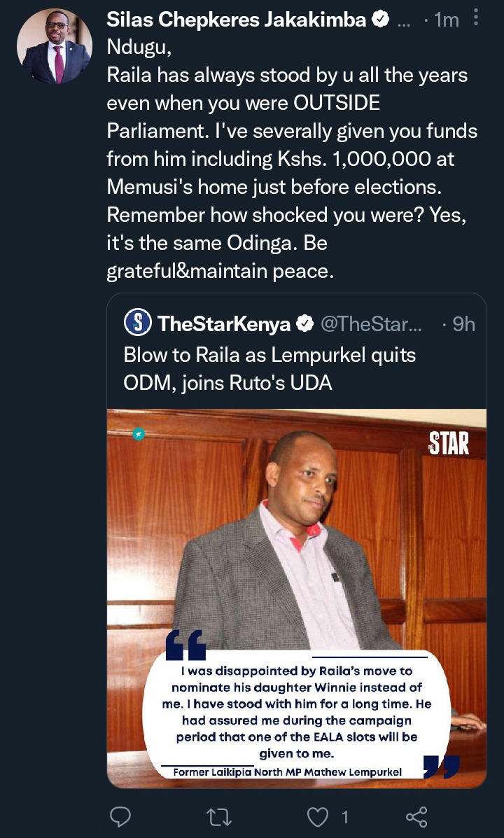
Task: Open the share icon for this tweet
Action: coord(416,816)
